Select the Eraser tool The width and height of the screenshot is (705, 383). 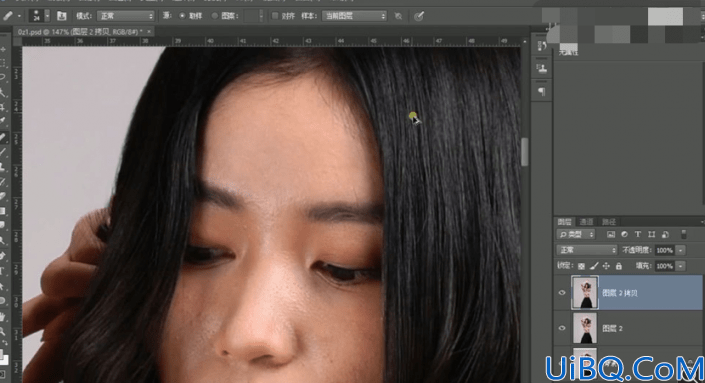(x=3, y=196)
